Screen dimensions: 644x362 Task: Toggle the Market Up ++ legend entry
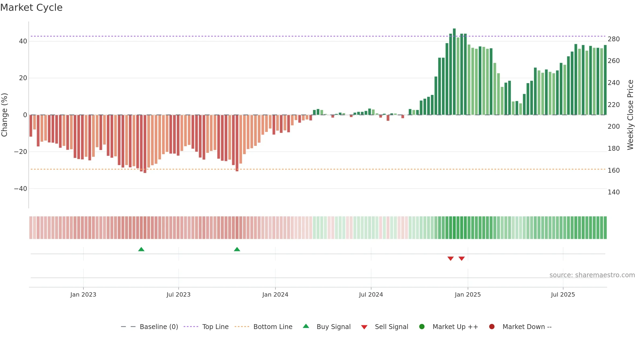coord(448,327)
